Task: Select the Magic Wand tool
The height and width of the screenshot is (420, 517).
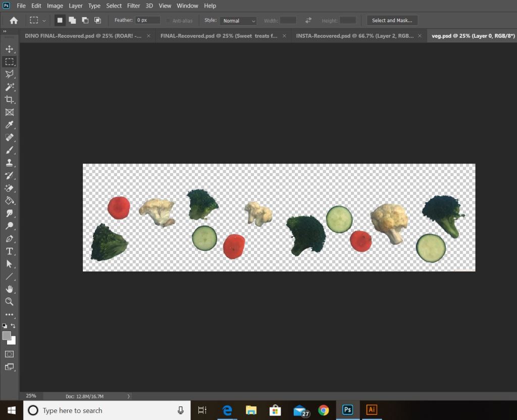Action: point(9,87)
